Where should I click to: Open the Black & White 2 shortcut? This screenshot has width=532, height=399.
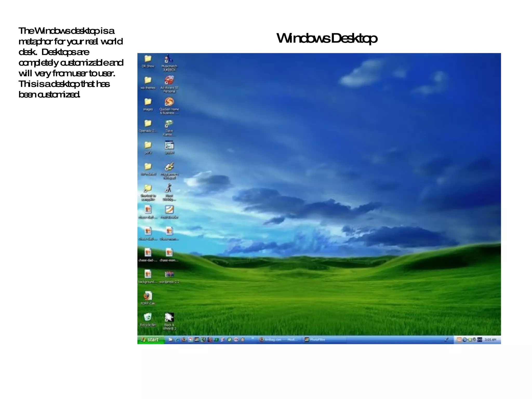169,321
